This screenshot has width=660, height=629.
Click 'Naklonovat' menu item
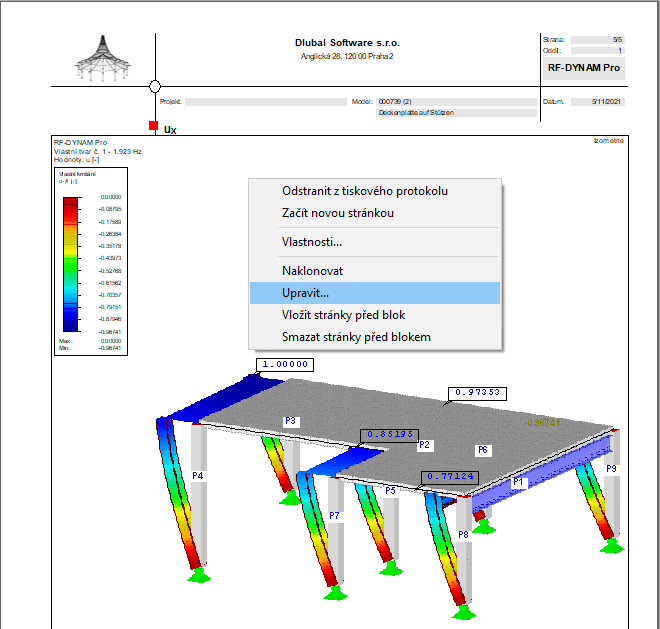click(x=375, y=271)
